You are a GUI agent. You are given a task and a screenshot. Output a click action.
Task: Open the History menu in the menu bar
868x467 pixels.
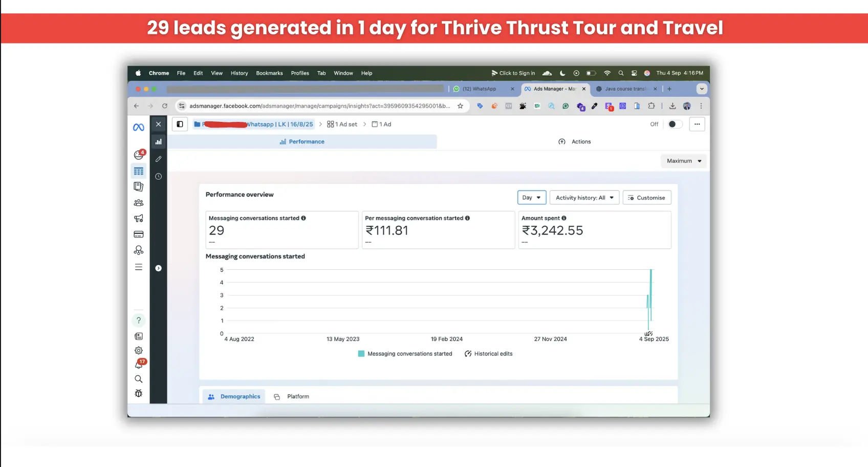click(x=239, y=73)
